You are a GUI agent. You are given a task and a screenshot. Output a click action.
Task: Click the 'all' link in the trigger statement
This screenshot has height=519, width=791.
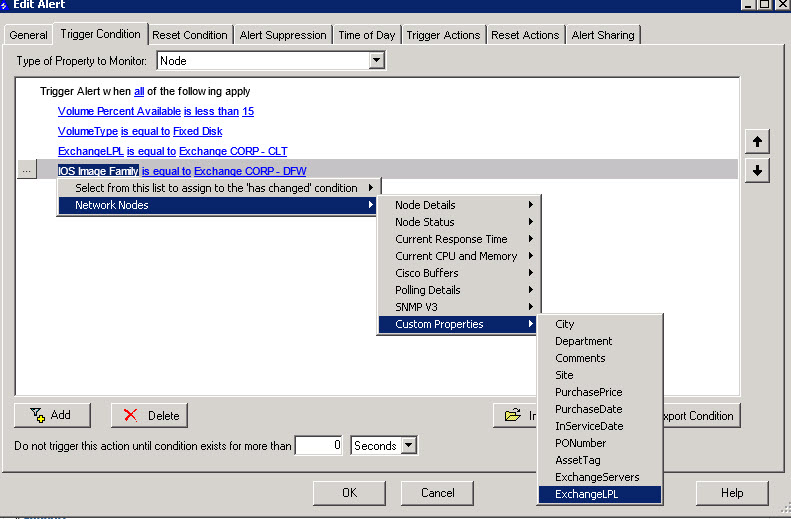coord(139,91)
